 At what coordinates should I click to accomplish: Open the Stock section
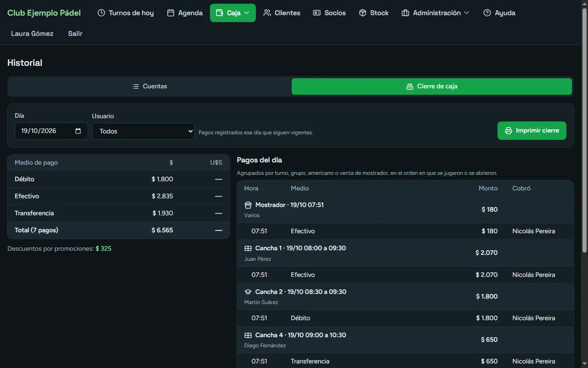pos(374,13)
